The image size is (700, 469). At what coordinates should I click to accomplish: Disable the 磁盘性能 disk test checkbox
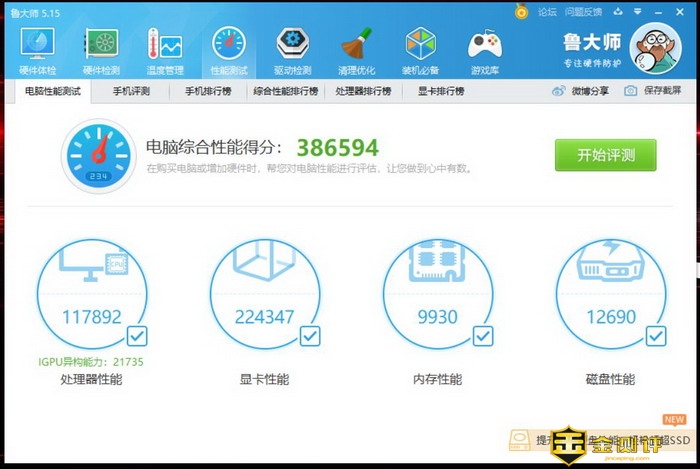[x=656, y=335]
